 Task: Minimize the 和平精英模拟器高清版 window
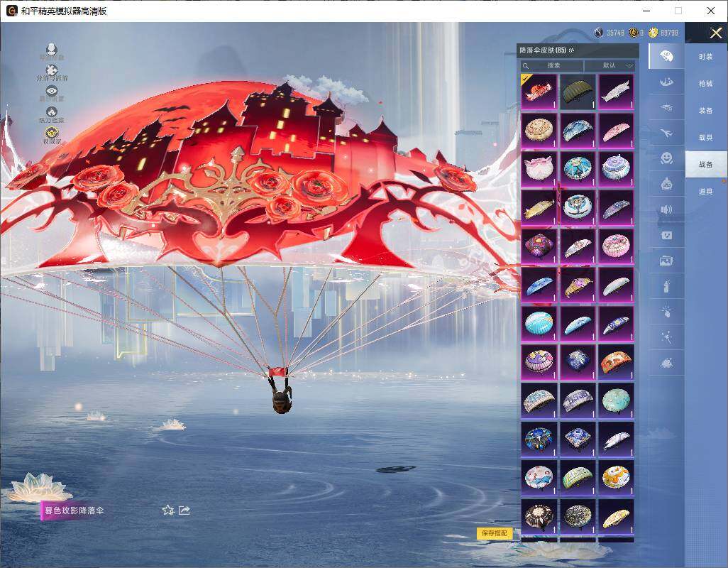tap(646, 10)
